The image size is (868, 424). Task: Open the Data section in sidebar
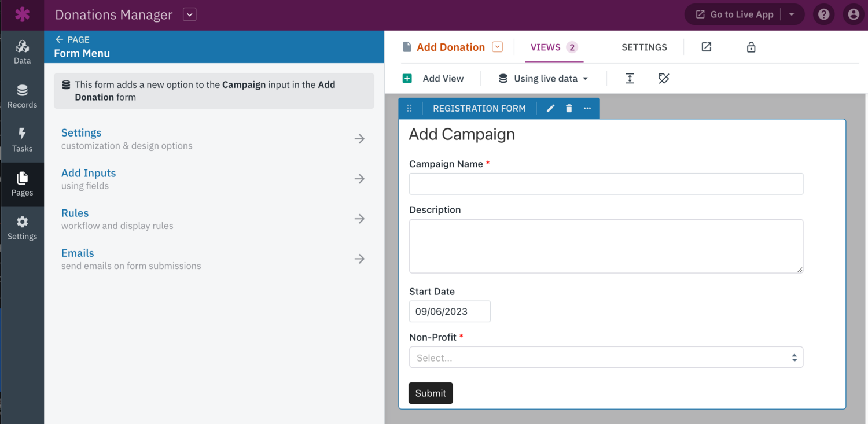tap(22, 52)
